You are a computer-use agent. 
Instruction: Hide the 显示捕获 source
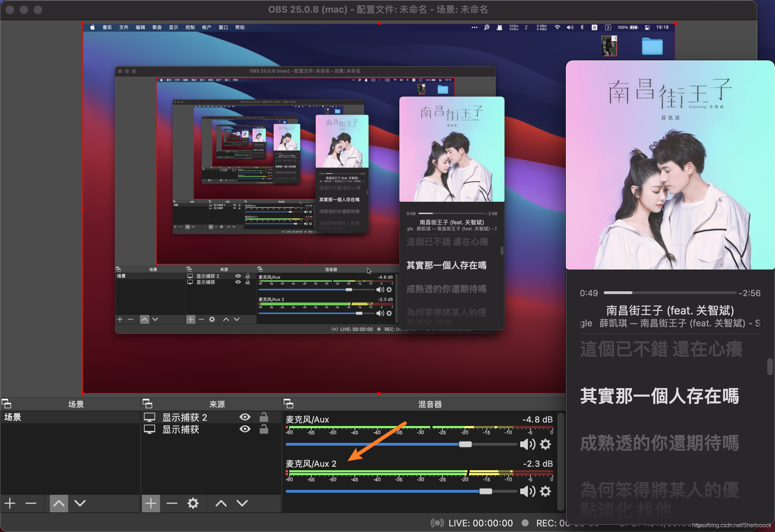[245, 429]
